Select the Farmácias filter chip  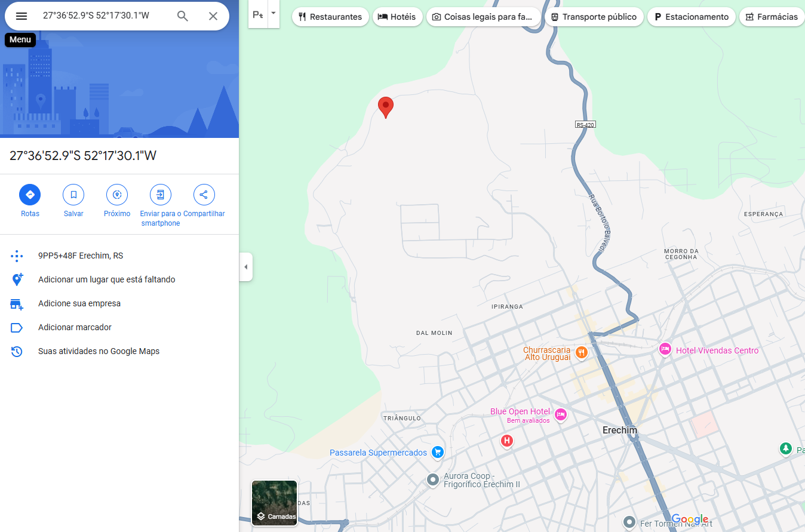[x=772, y=17]
